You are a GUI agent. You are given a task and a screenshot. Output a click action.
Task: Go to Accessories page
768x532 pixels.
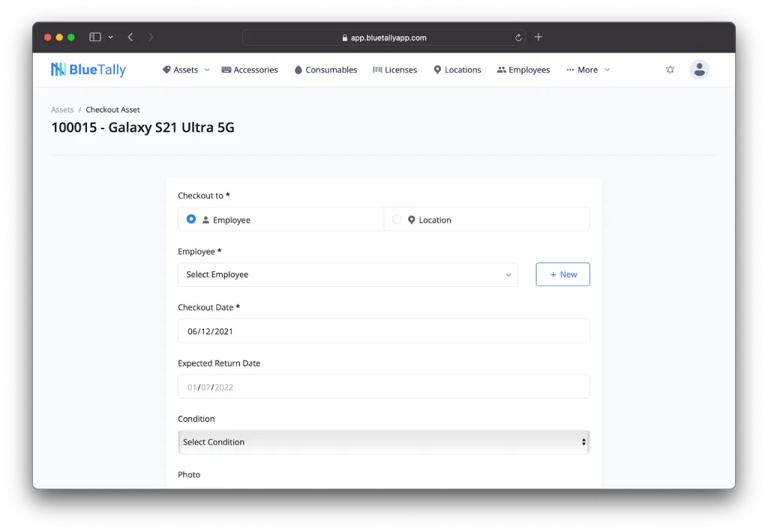coord(250,70)
